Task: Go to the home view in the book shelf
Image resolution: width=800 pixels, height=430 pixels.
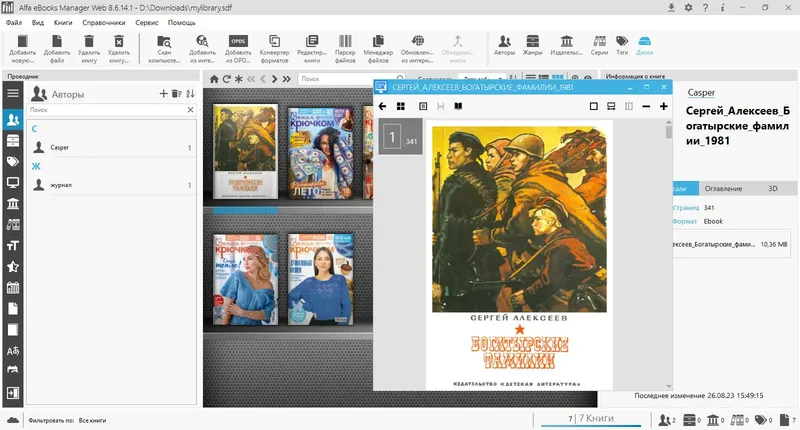Action: click(x=214, y=79)
